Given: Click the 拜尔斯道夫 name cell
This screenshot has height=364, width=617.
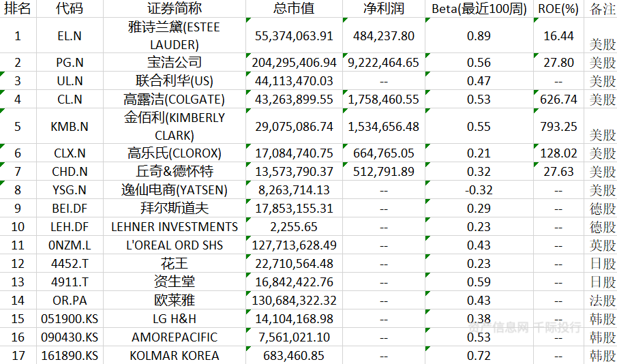Looking at the screenshot, I should click(x=175, y=208).
